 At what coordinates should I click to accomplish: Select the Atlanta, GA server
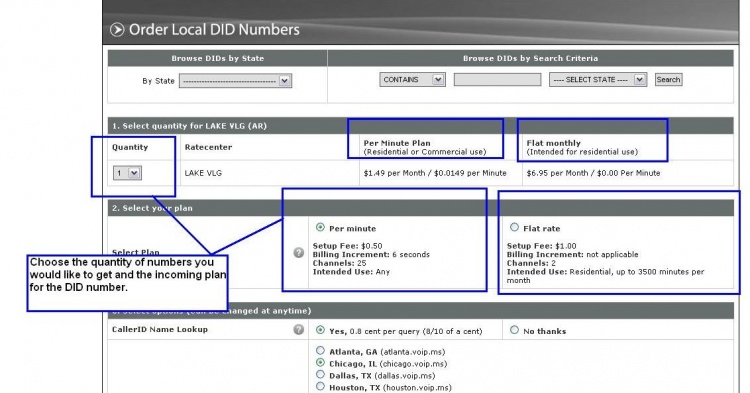click(x=320, y=350)
